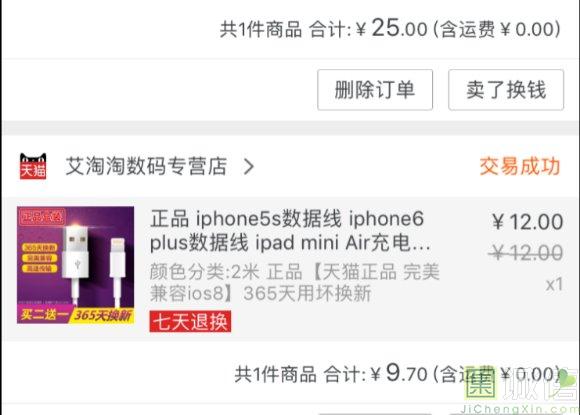Click the 365天换新 yellow banner
Screen dimensions: 580x415
click(x=102, y=316)
